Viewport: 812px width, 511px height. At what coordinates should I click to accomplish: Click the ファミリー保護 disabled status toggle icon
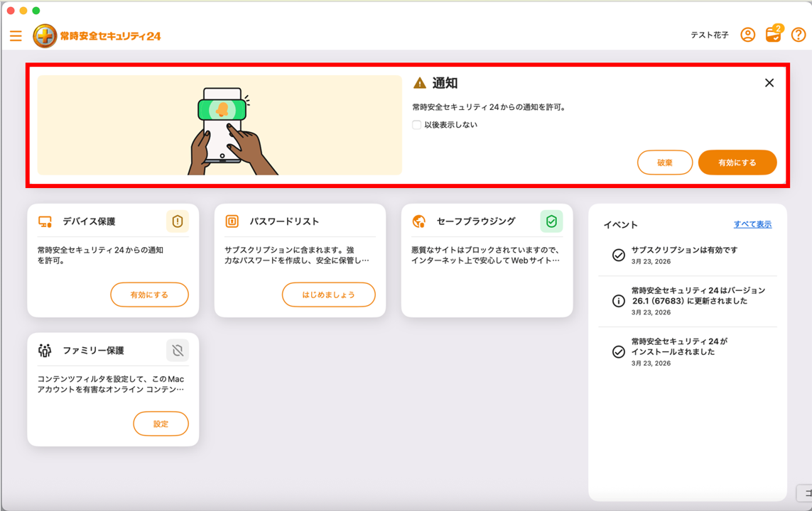(177, 350)
